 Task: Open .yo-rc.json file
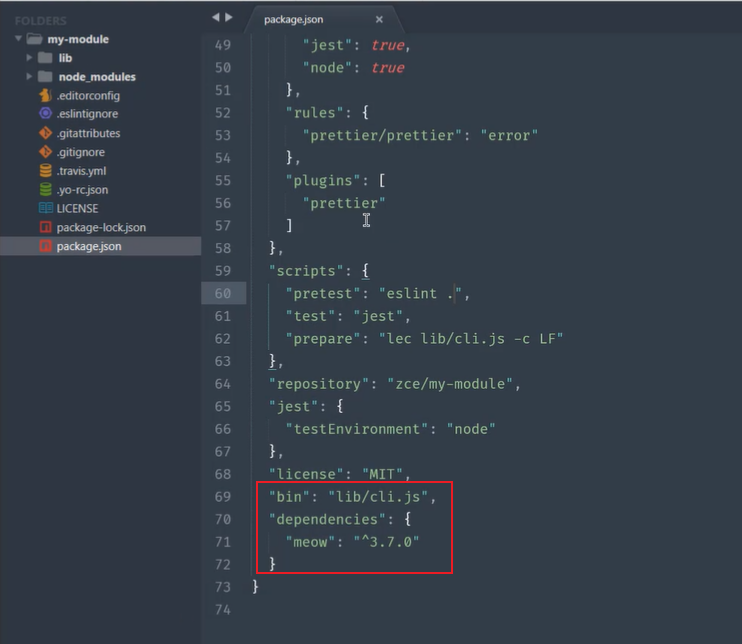(x=82, y=190)
